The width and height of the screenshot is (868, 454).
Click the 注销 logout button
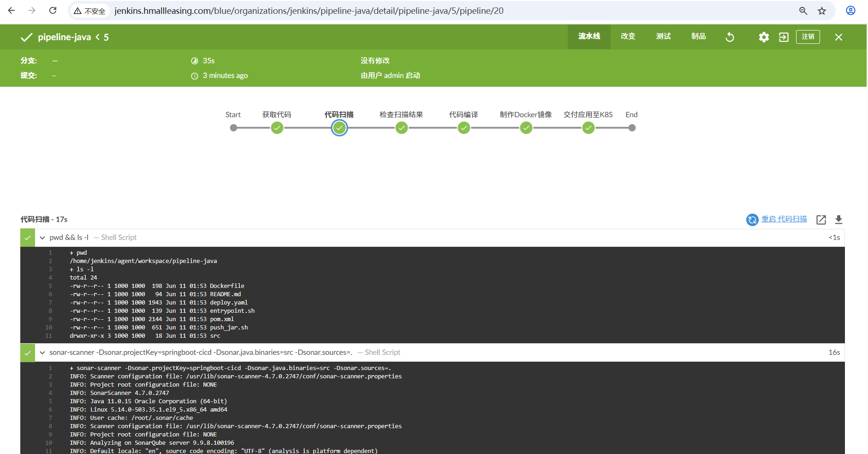click(808, 36)
